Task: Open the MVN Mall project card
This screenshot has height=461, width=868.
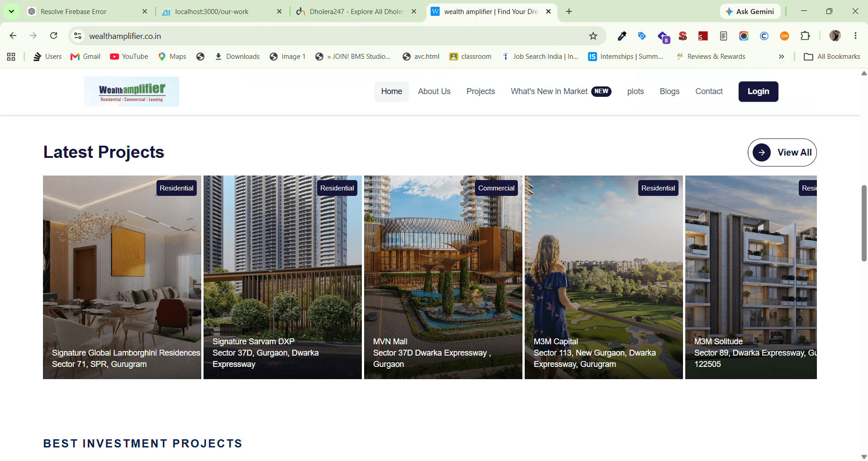Action: (x=443, y=277)
